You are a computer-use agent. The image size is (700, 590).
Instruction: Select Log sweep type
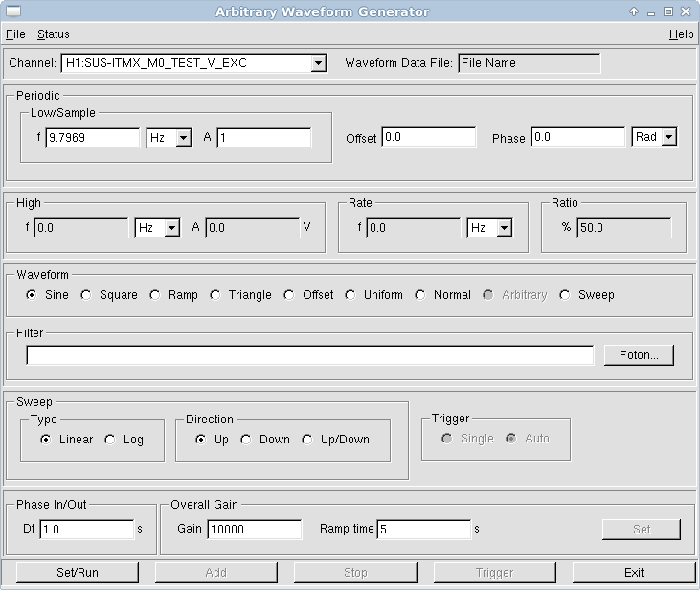(x=110, y=440)
